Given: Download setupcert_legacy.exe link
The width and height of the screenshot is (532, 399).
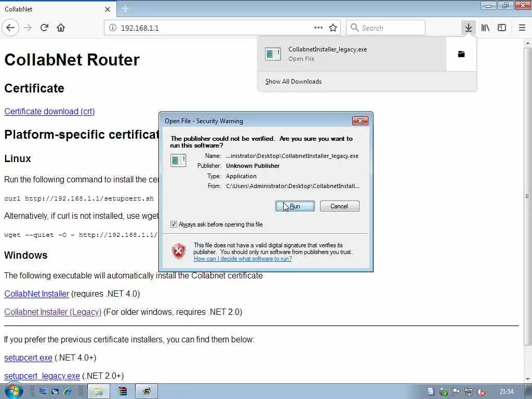Looking at the screenshot, I should click(x=42, y=376).
